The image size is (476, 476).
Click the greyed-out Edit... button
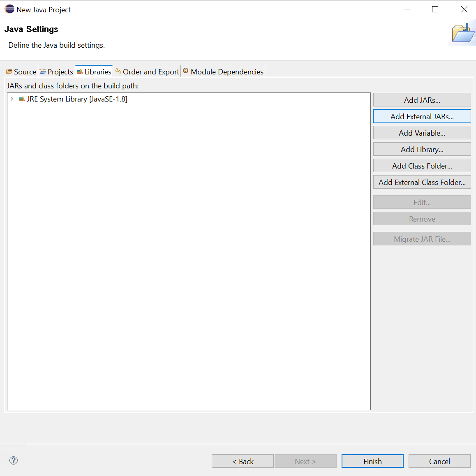point(422,202)
